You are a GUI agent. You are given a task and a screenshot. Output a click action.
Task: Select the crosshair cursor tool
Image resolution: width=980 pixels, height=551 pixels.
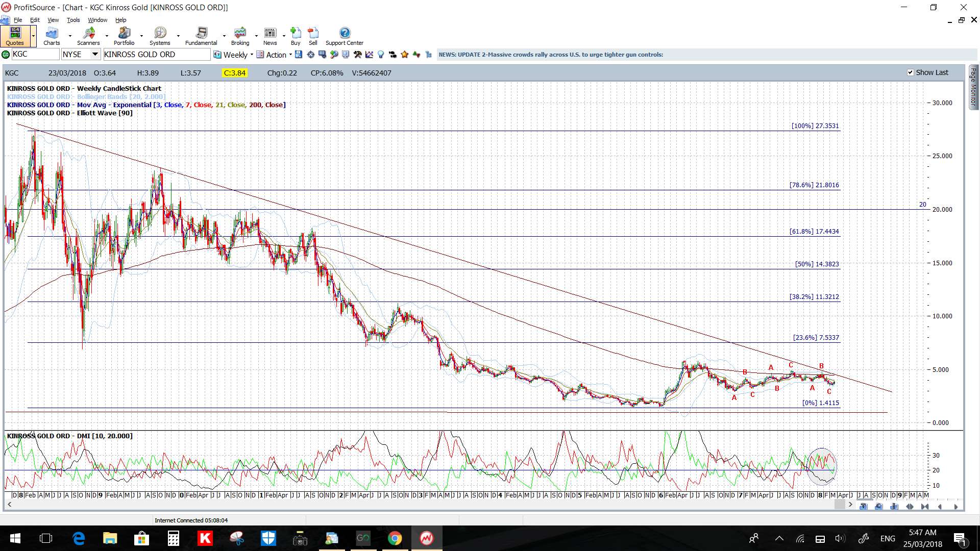[310, 55]
